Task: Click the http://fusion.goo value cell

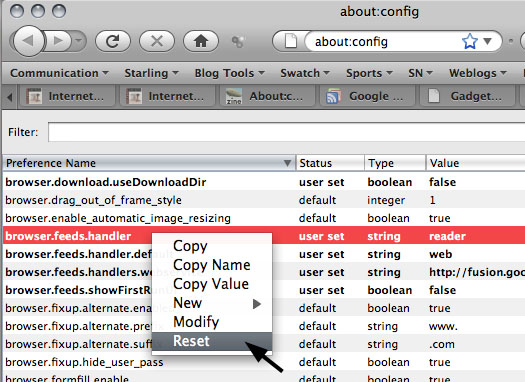Action: (477, 273)
